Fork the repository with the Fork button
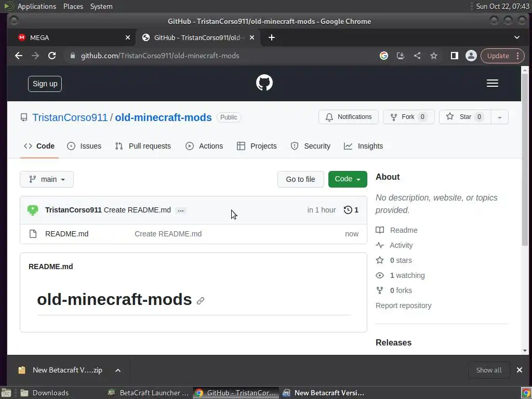The image size is (532, 399). coord(408,117)
